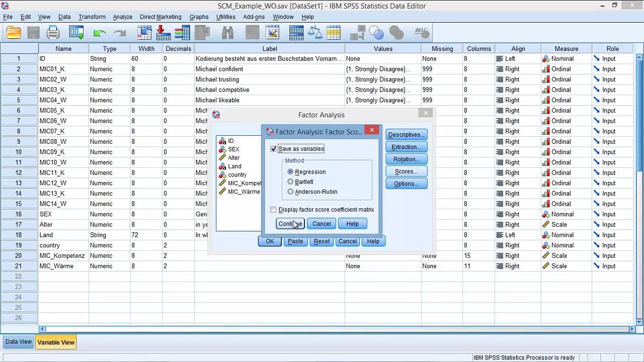Open the Variables info toolbar icon

coord(182,33)
